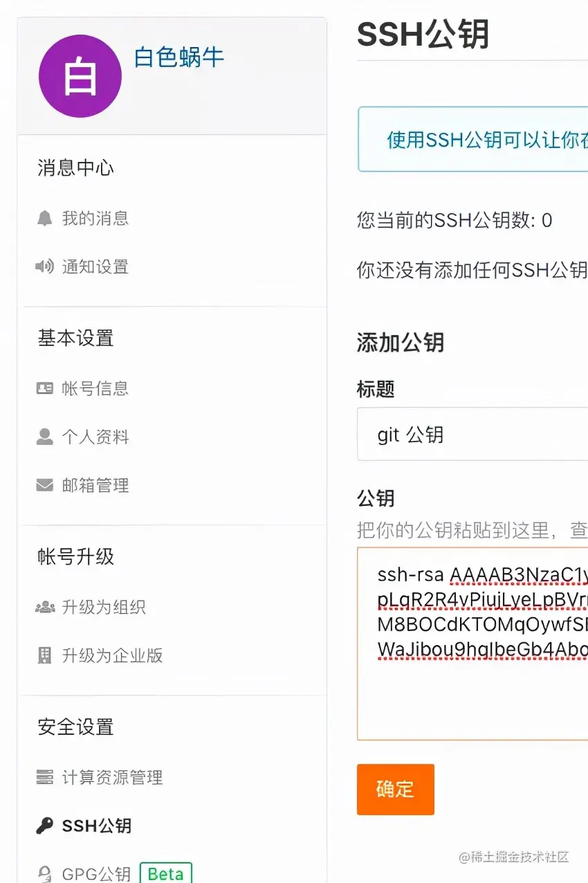Click the 帐号升级 section heading
Screen dimensions: 588x883
(75, 556)
